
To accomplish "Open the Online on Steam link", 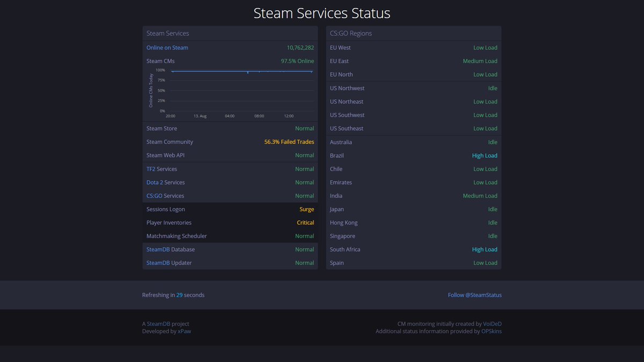I will click(x=167, y=48).
